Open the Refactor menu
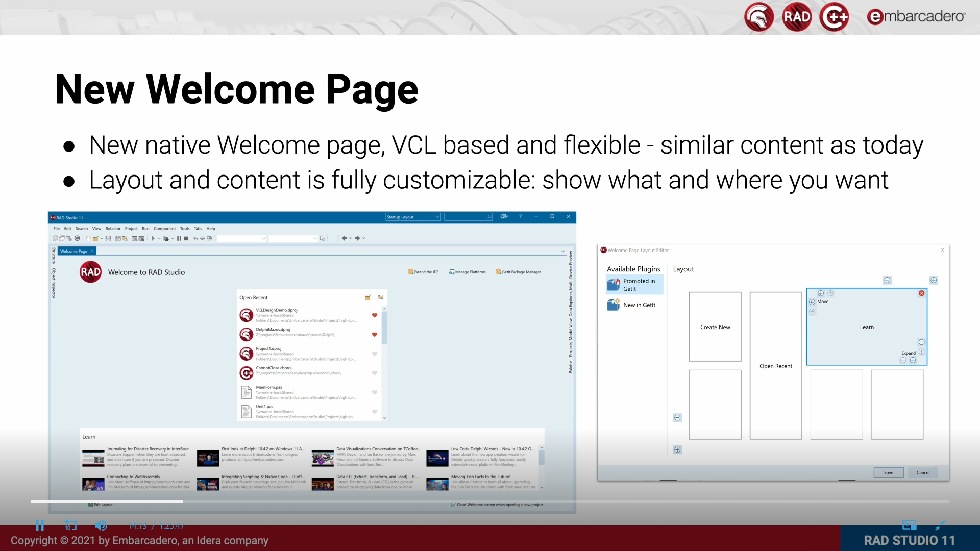 [113, 229]
